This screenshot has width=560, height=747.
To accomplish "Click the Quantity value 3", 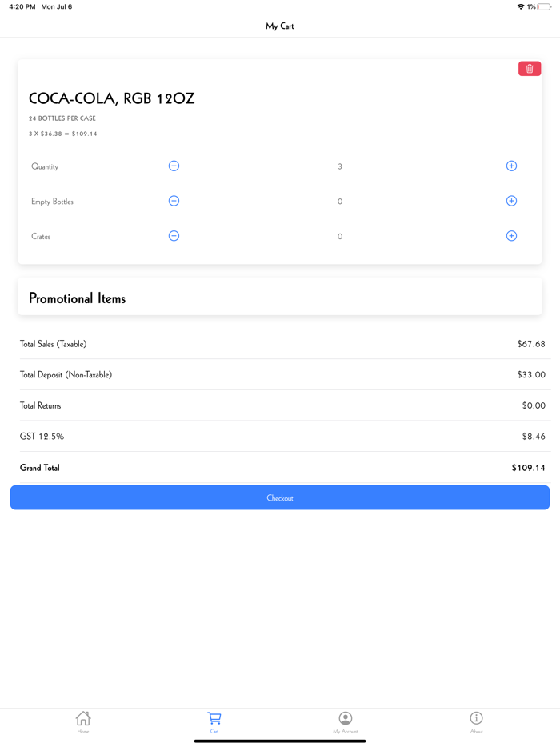I will coord(340,166).
